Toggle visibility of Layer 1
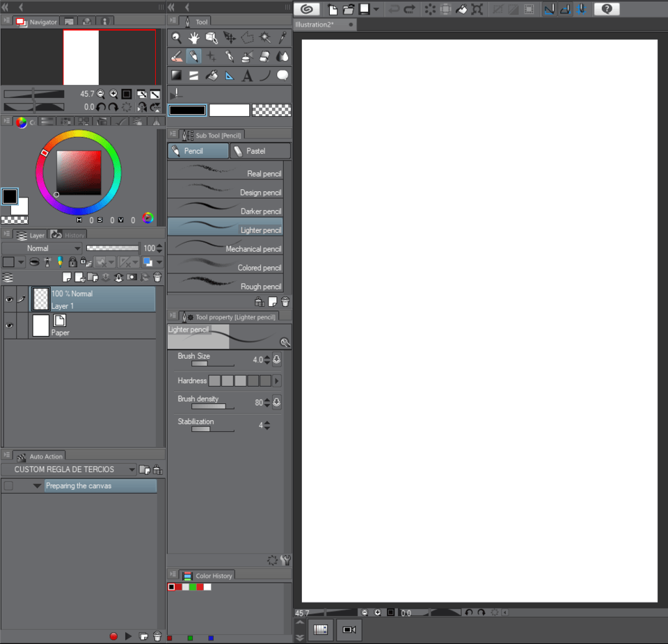This screenshot has height=644, width=668. coord(9,298)
